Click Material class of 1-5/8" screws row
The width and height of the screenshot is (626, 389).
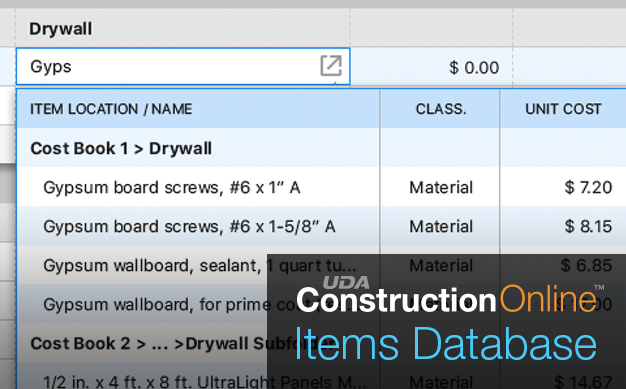click(x=441, y=226)
